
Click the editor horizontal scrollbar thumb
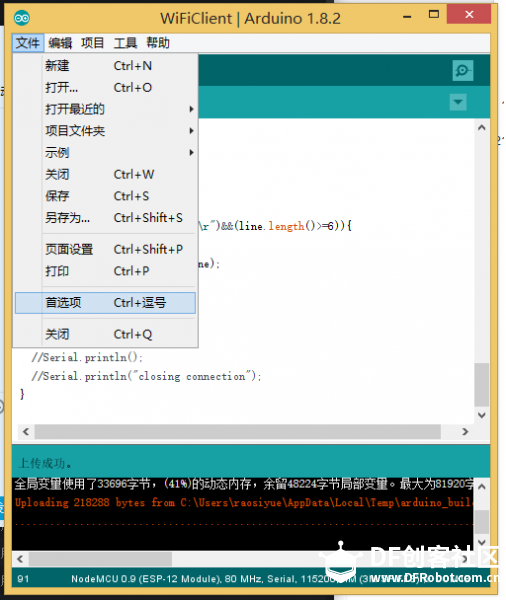pos(237,432)
